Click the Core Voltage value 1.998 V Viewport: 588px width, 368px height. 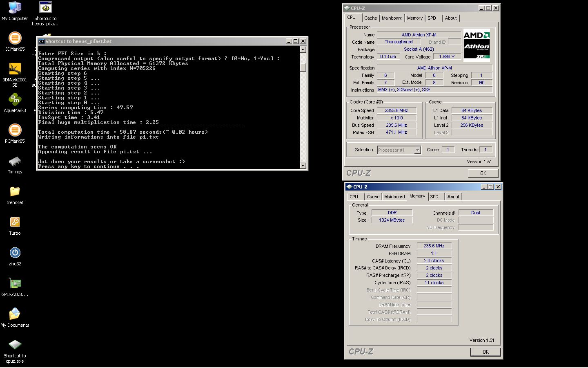click(447, 57)
